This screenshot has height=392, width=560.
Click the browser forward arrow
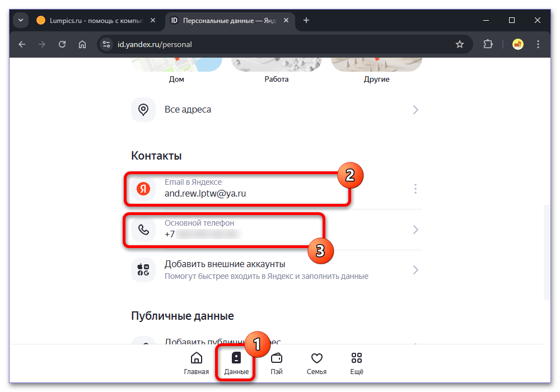tap(42, 44)
